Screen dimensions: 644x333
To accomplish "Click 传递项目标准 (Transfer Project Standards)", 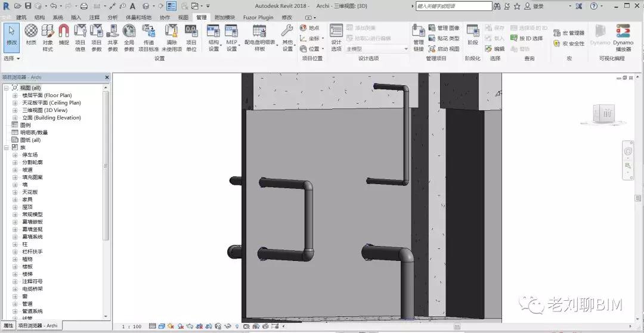I will coord(148,37).
